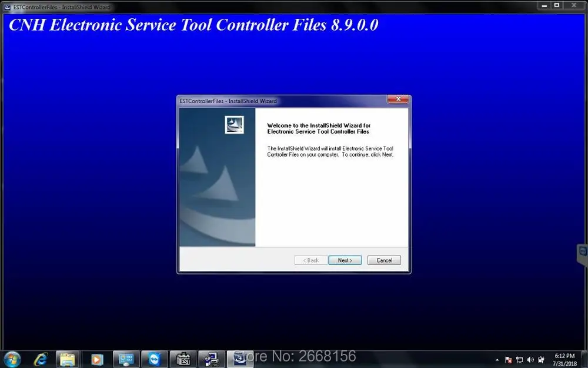Minimize the full-screen setup background window
This screenshot has width=588, height=368.
[x=544, y=5]
